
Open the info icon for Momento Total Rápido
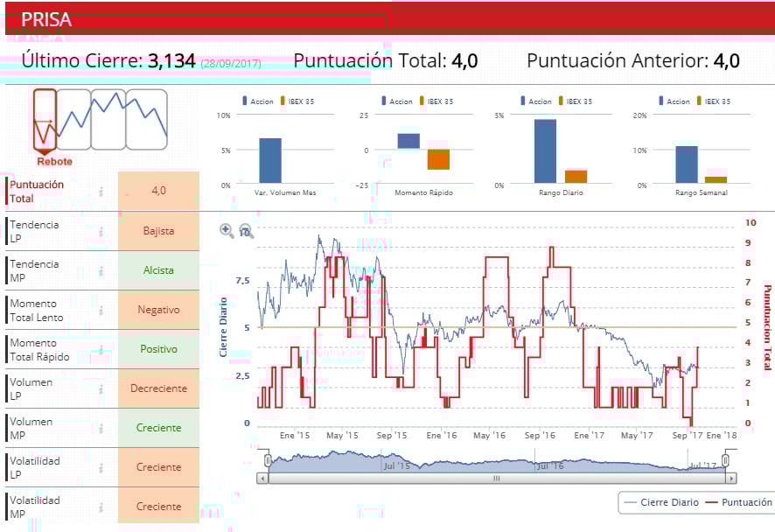tap(101, 349)
